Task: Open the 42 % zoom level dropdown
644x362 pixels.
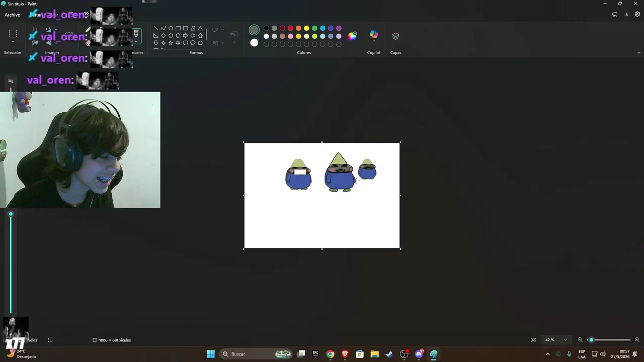Action: coord(556,340)
